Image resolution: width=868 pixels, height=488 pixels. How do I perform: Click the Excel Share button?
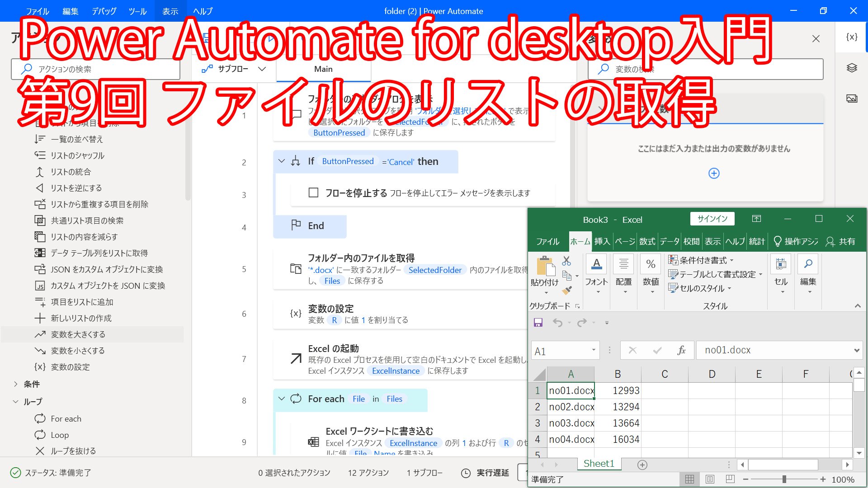click(840, 242)
